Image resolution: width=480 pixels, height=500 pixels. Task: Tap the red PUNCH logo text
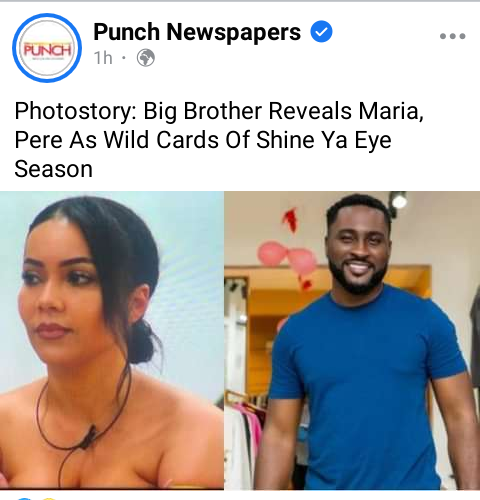47,50
